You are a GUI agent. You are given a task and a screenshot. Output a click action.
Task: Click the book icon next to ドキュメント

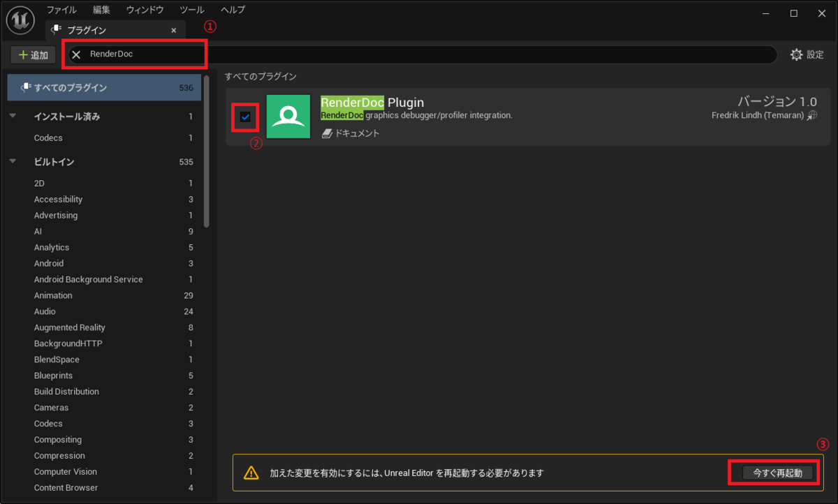(x=327, y=133)
